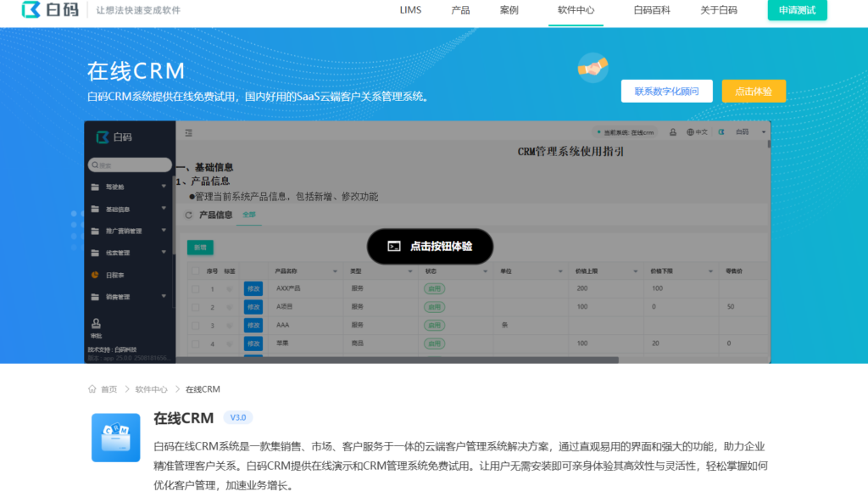Select the 全部 tab above the product table
The height and width of the screenshot is (497, 868).
point(250,215)
